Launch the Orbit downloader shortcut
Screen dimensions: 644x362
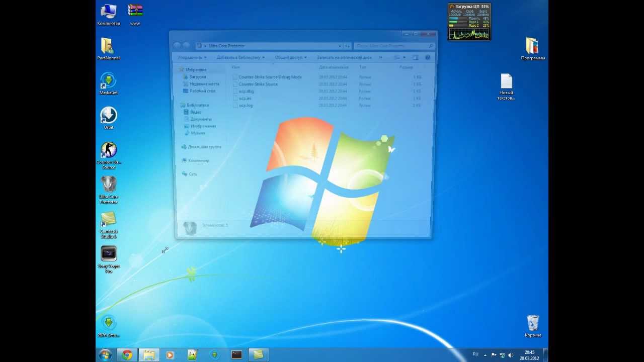[108, 118]
